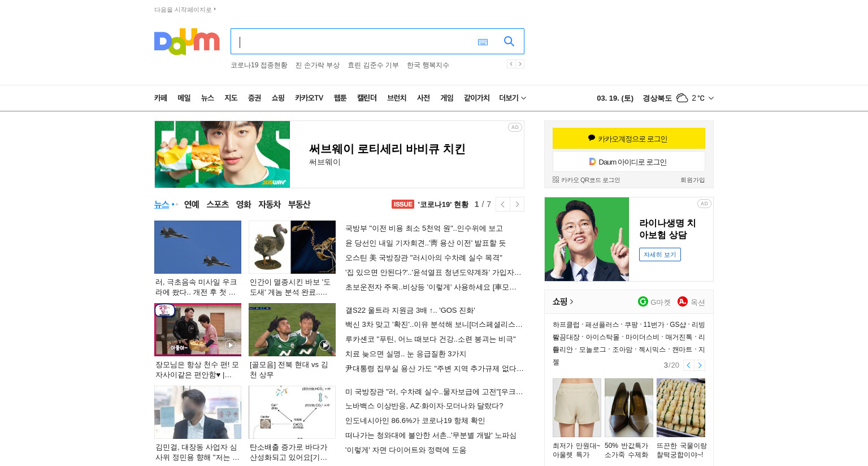The height and width of the screenshot is (466, 868).
Task: Click 자세히 보기 on insurance ad
Action: point(660,254)
